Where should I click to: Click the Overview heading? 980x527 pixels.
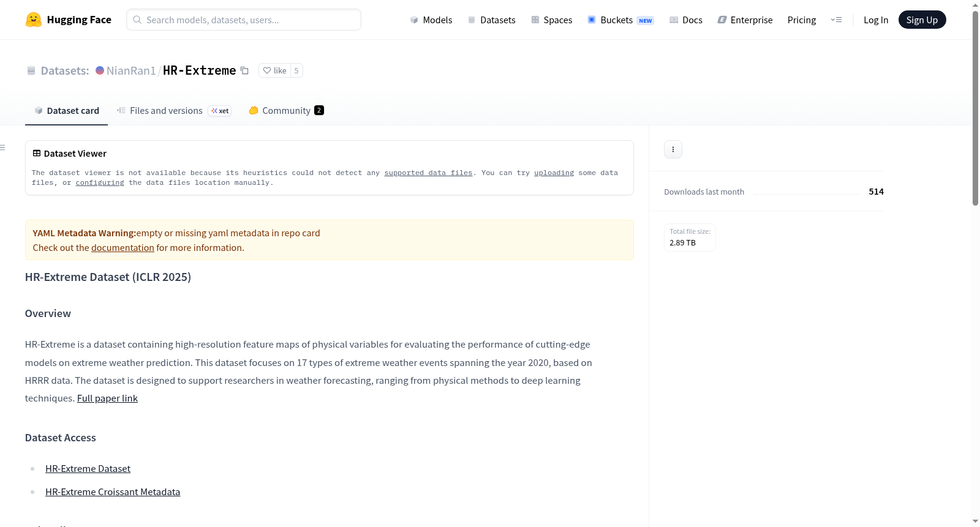tap(48, 313)
